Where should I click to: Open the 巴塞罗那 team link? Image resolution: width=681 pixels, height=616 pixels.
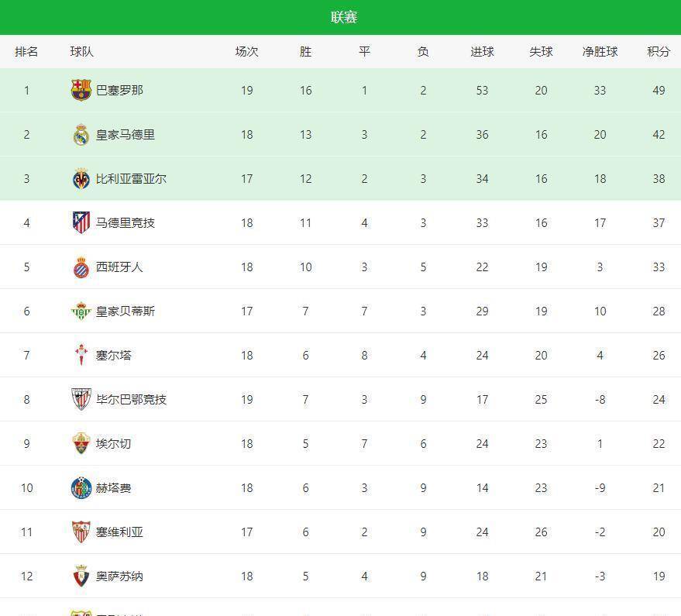click(119, 91)
